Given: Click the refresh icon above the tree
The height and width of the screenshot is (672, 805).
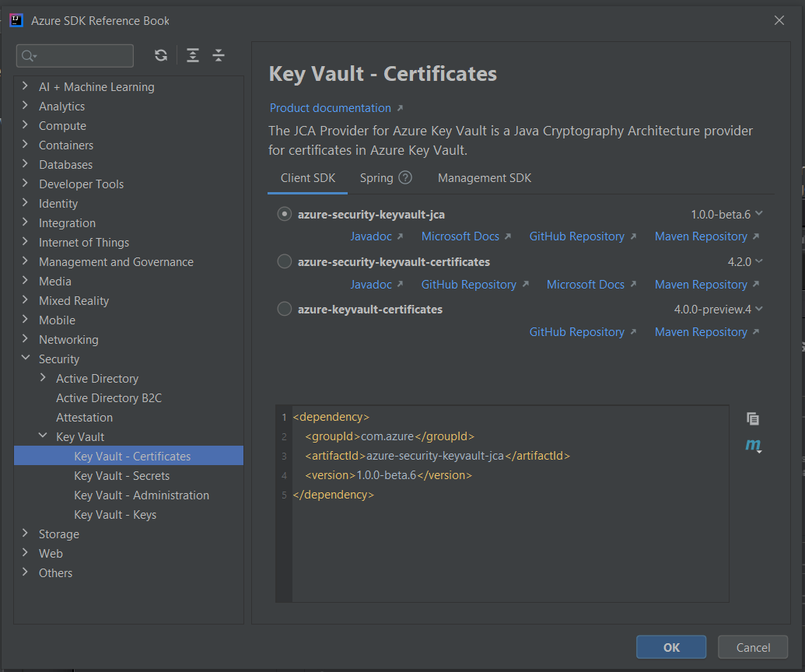Looking at the screenshot, I should pos(161,55).
